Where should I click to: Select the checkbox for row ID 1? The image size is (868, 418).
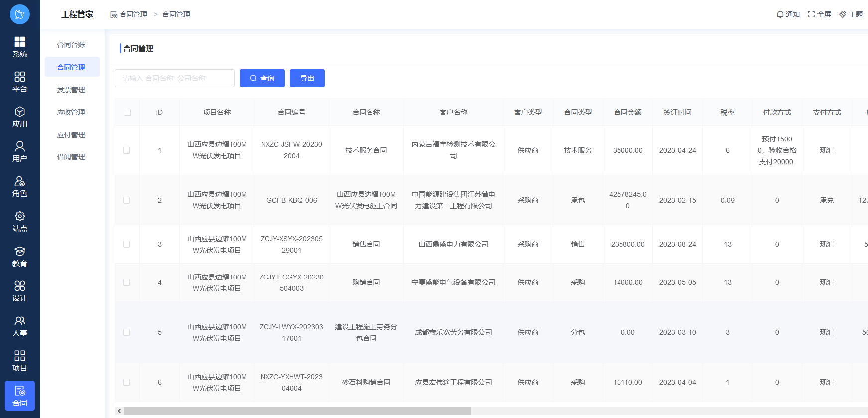(x=126, y=150)
